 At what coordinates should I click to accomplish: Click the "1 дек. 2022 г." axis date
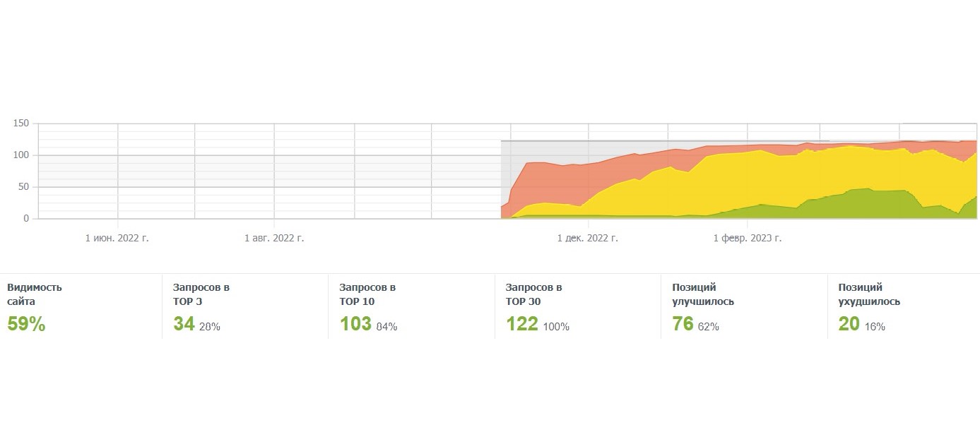click(587, 239)
